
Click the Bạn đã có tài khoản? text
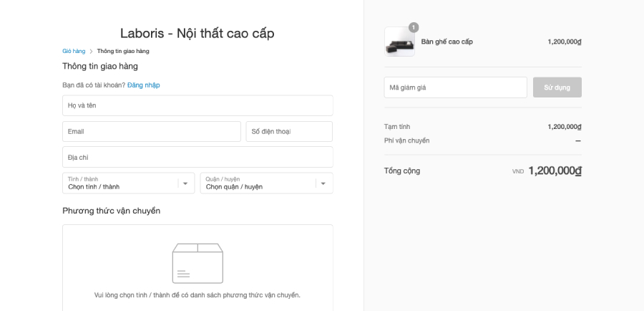(94, 85)
